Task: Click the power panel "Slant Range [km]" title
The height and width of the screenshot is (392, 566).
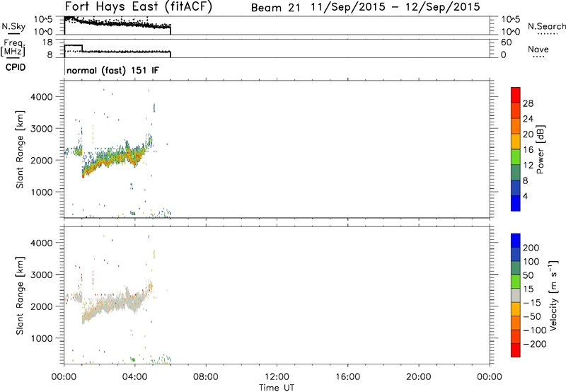Action: (x=20, y=149)
